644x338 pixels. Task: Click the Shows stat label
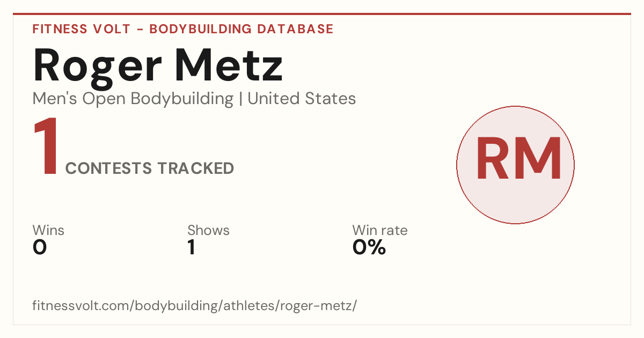point(208,230)
